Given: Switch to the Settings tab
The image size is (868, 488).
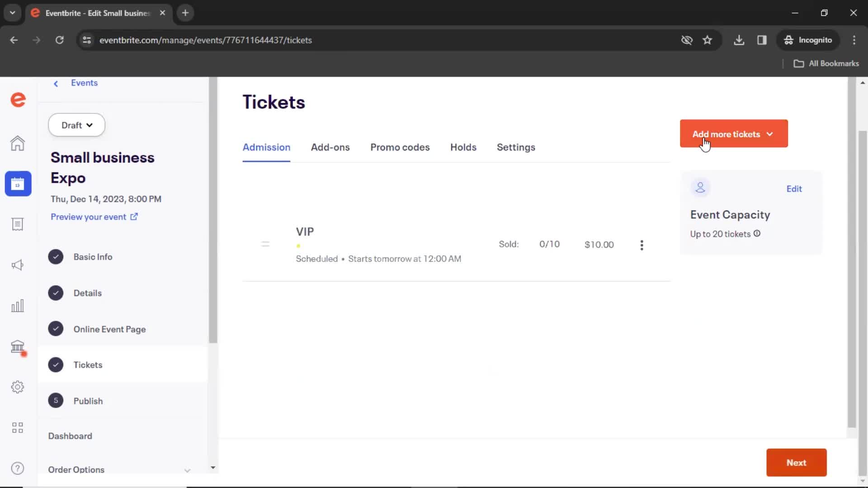Looking at the screenshot, I should 516,147.
